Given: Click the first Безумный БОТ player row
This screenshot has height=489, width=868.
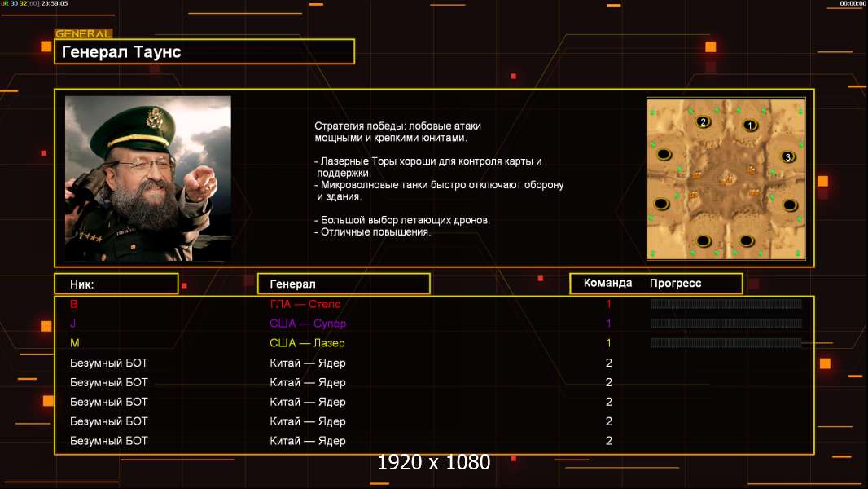Looking at the screenshot, I should pos(109,363).
